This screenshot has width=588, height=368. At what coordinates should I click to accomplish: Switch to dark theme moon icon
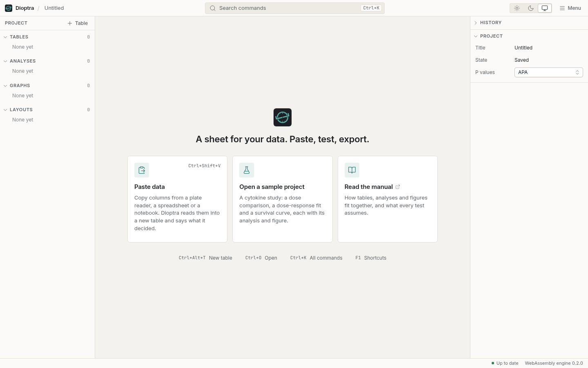[x=531, y=8]
